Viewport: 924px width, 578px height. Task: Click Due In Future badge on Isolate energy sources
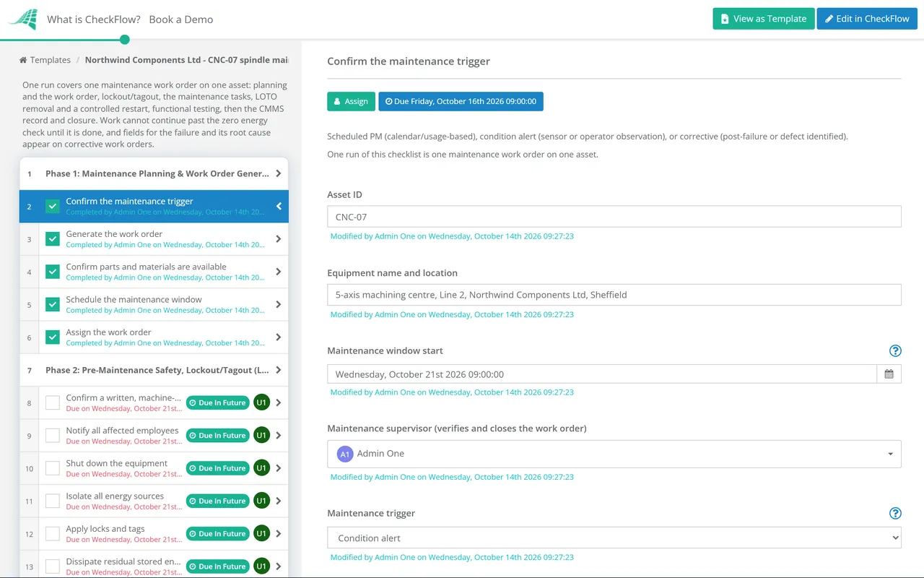[x=217, y=501]
